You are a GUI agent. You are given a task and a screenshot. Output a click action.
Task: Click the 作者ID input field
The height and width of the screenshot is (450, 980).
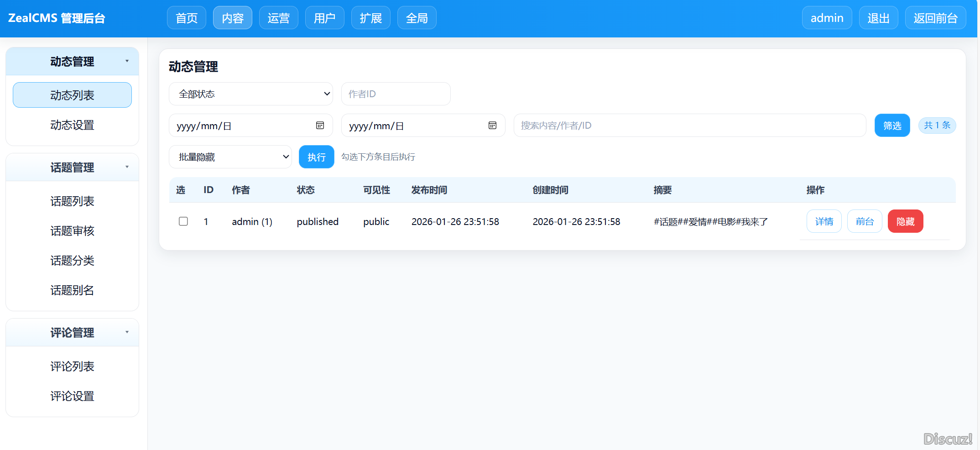(x=395, y=94)
